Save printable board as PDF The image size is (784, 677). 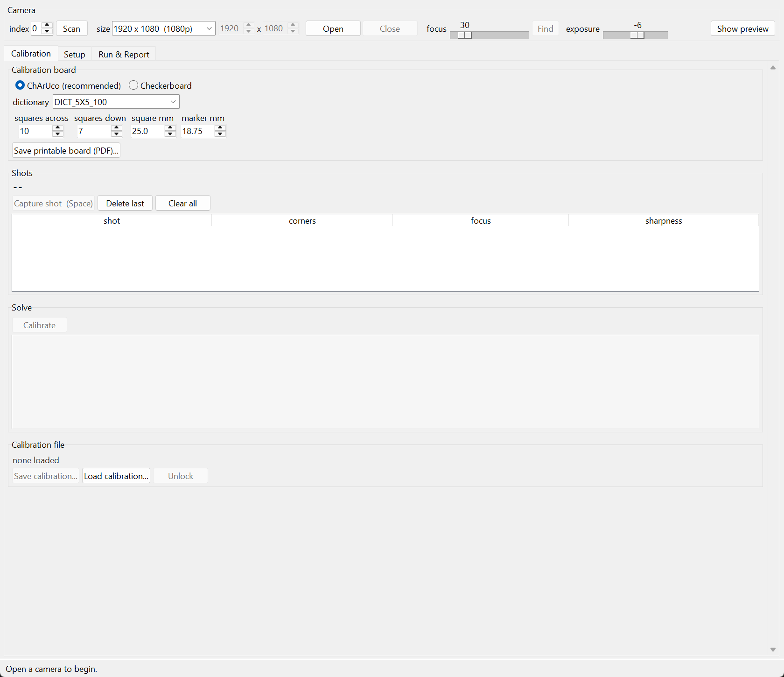[x=66, y=150]
